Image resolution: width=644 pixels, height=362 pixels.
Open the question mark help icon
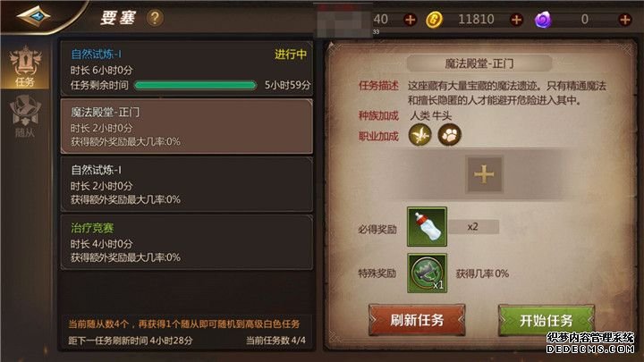155,18
